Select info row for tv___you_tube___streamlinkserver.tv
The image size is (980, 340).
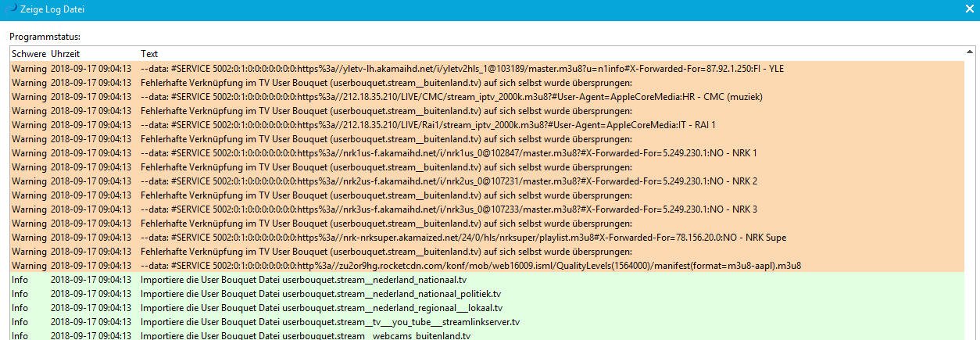(x=330, y=322)
